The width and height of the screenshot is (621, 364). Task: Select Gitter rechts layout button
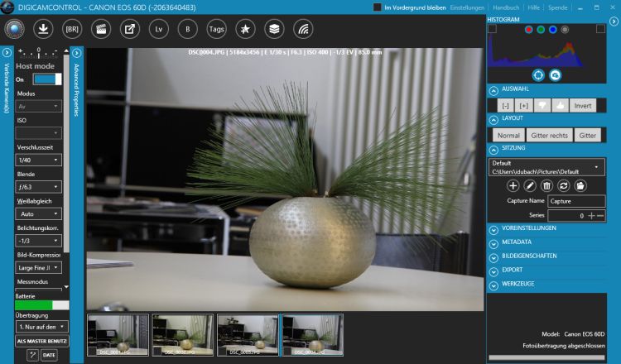548,135
